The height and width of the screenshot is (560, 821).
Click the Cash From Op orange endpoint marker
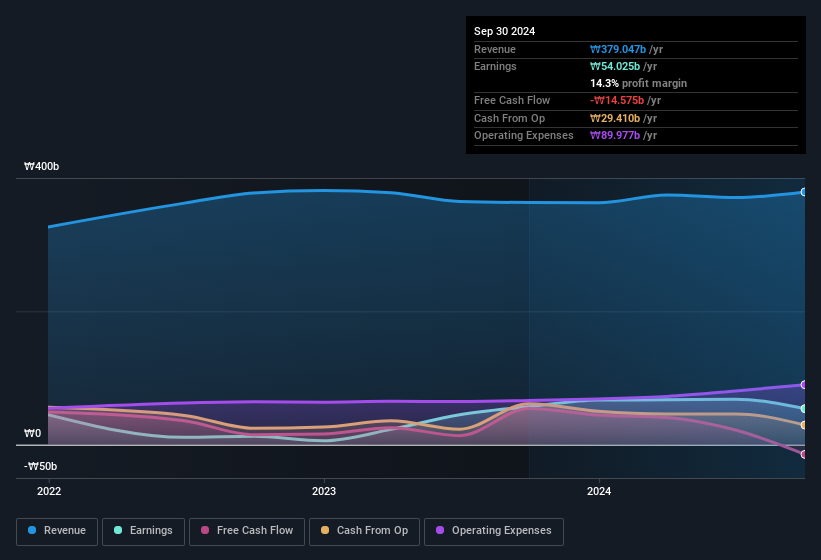(803, 425)
